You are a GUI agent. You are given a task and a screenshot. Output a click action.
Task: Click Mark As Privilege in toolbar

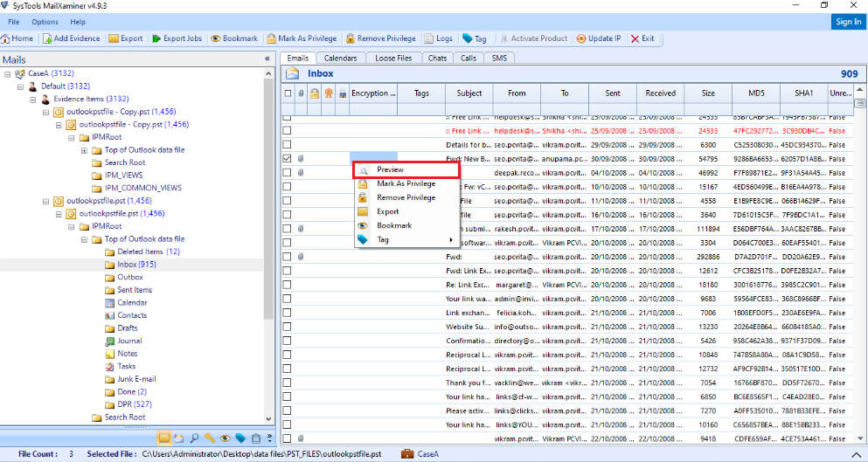(302, 38)
